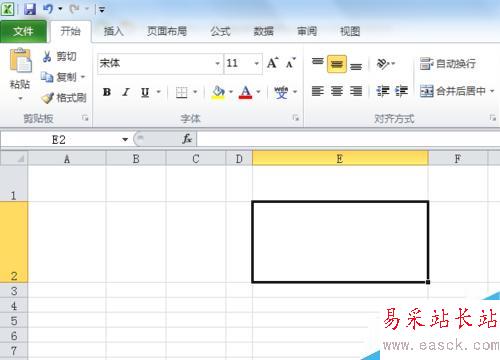Expand the underline style dropdown arrow
The image size is (500, 360).
[159, 92]
